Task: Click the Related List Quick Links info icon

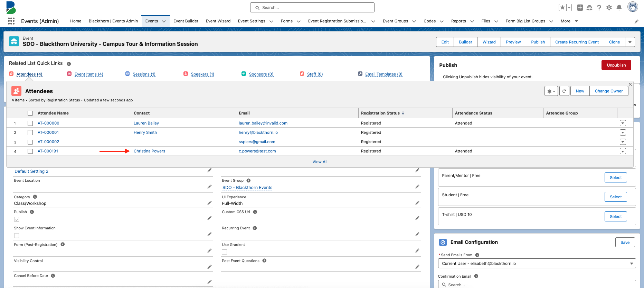Action: 69,64
